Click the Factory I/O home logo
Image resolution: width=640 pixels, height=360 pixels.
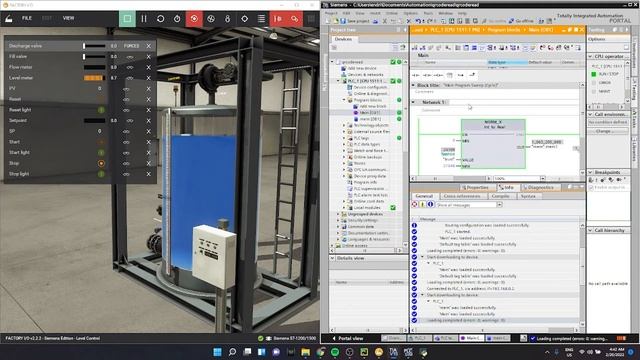click(x=9, y=18)
